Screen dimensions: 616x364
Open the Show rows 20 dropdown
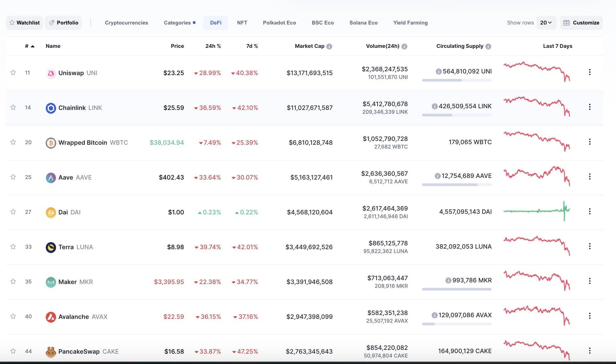point(546,23)
